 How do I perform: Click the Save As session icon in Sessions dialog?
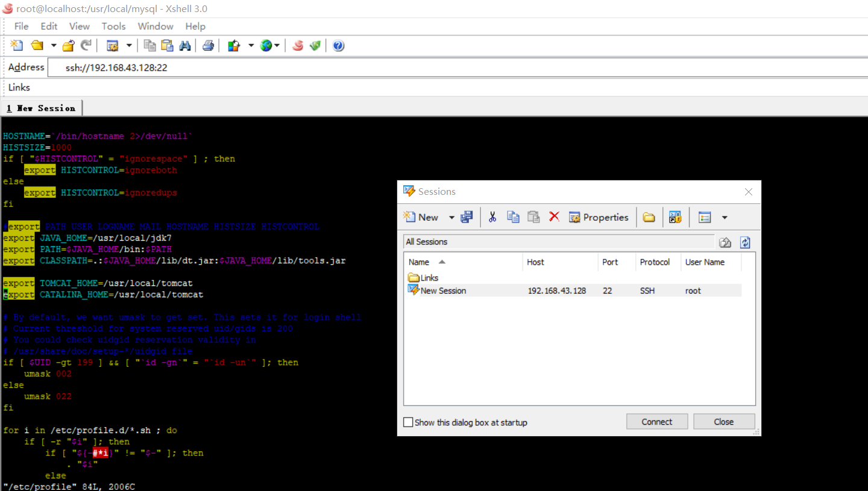coord(467,217)
